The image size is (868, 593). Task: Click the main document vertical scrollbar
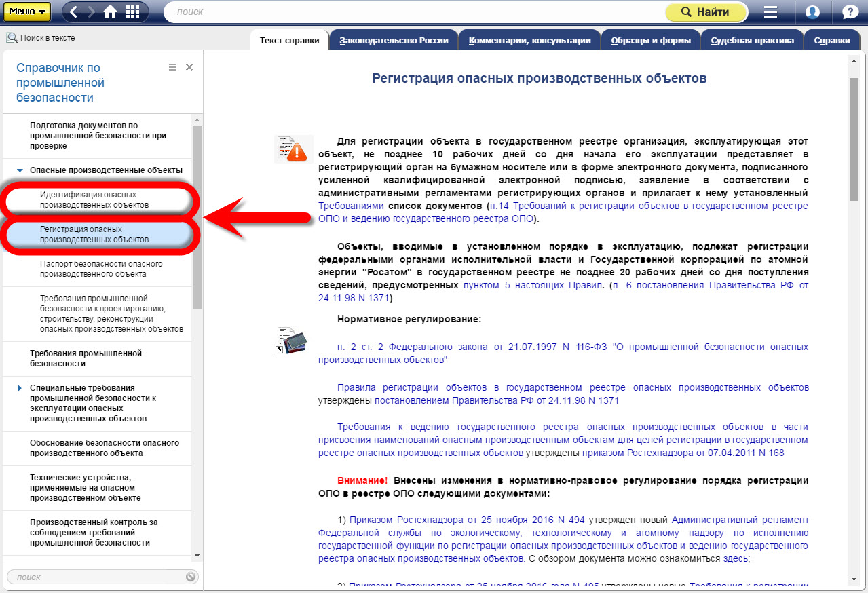pos(854,136)
